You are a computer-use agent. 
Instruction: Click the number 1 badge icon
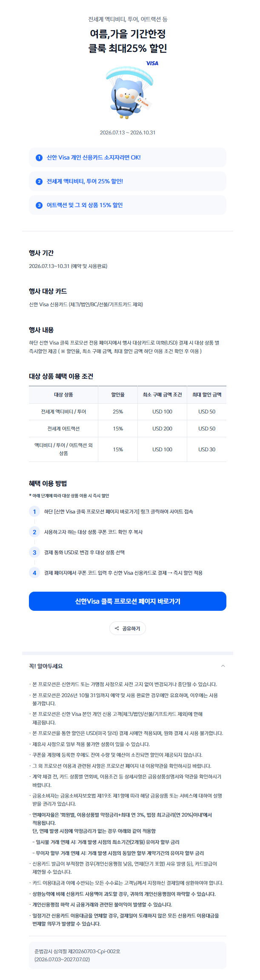(39, 157)
